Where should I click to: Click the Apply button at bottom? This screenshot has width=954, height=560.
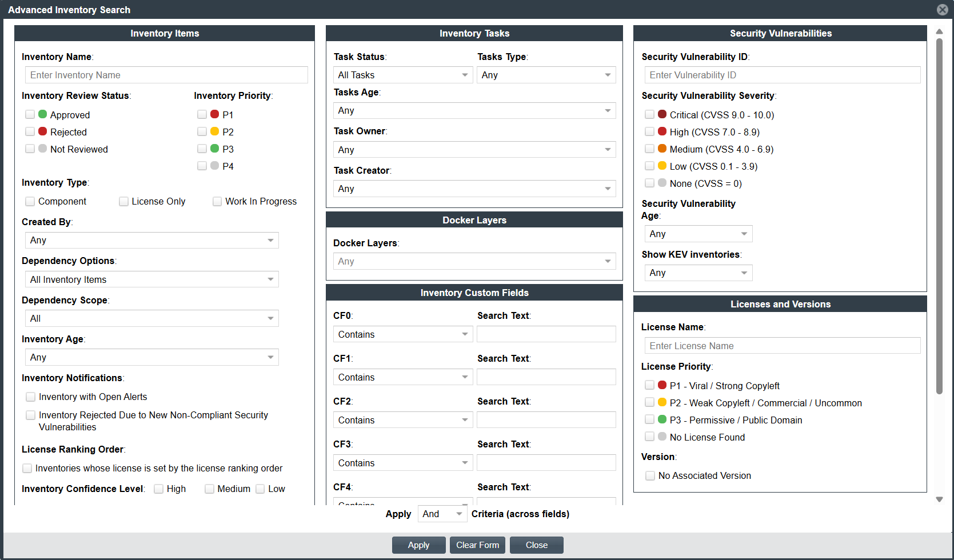[418, 545]
